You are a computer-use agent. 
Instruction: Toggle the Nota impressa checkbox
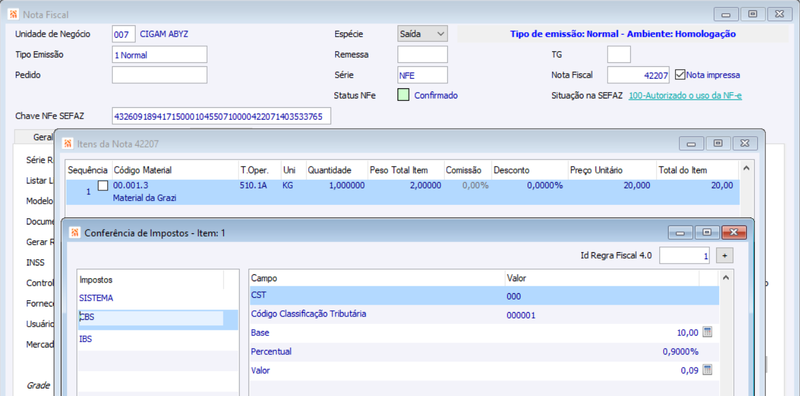coord(680,75)
